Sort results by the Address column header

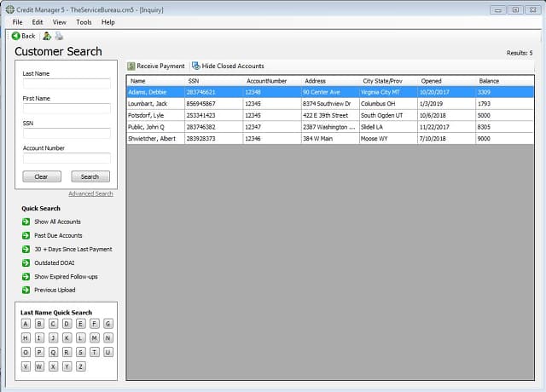330,81
